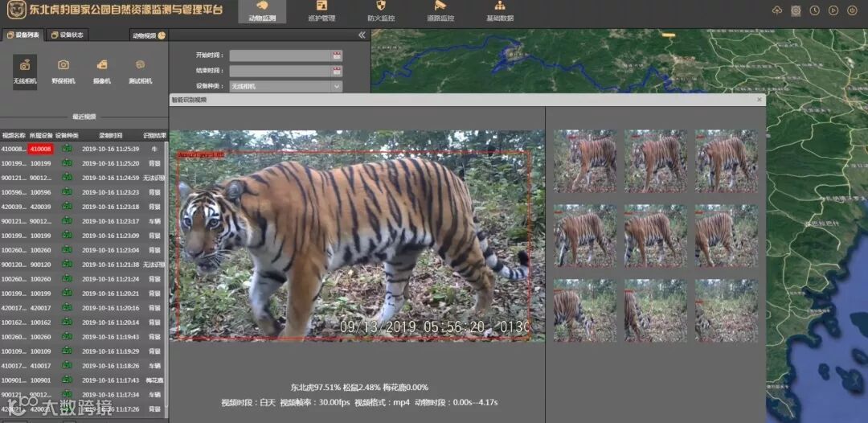Screen dimensions: 868x423
Task: Click the power logout icon
Action: pos(852,10)
